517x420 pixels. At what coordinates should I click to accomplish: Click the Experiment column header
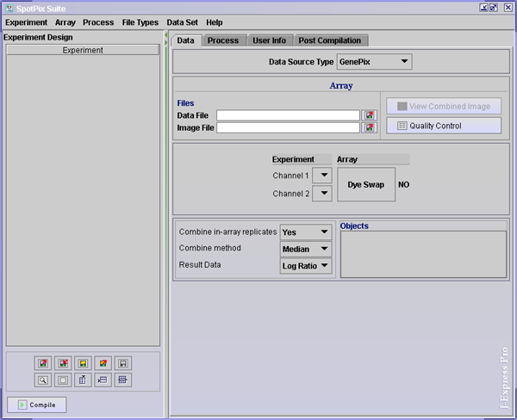[83, 50]
